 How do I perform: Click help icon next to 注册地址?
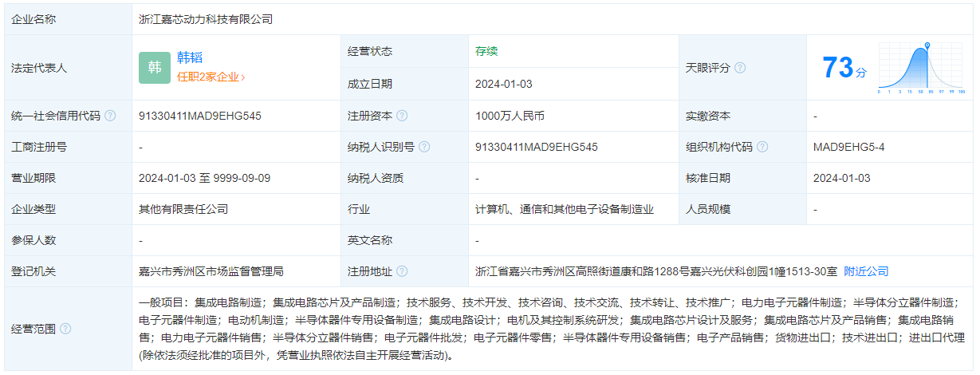pyautogui.click(x=402, y=272)
